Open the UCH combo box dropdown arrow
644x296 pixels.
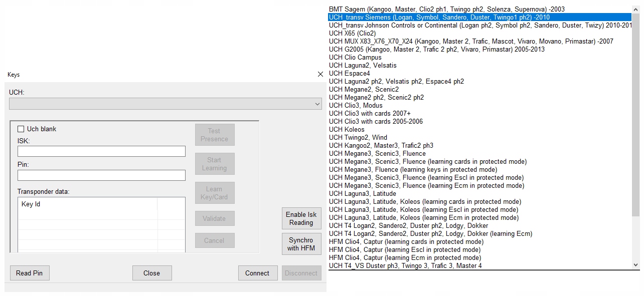pyautogui.click(x=317, y=104)
